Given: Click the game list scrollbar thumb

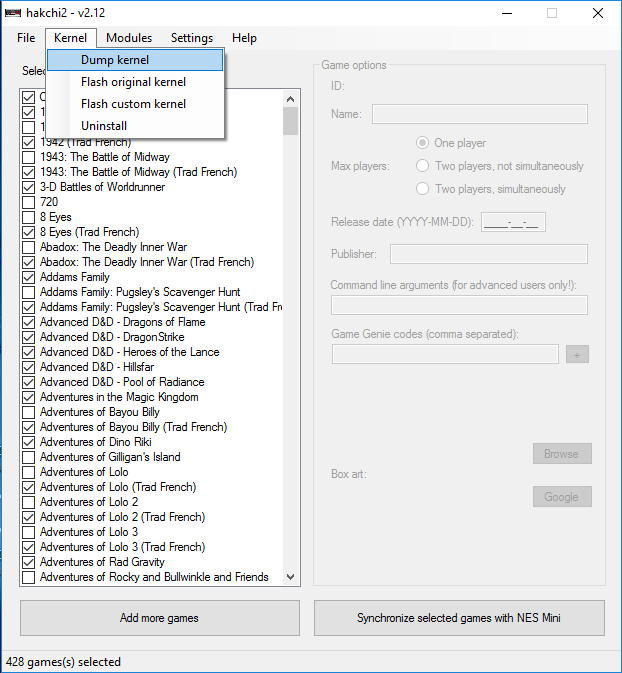Looking at the screenshot, I should click(x=290, y=121).
